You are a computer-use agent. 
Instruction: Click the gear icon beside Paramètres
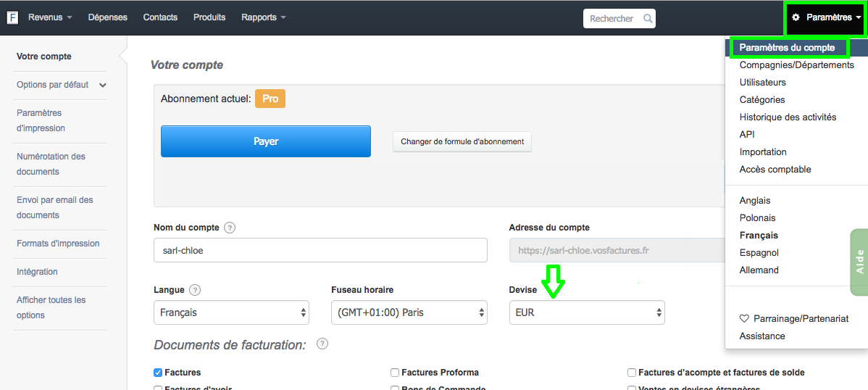pyautogui.click(x=796, y=17)
